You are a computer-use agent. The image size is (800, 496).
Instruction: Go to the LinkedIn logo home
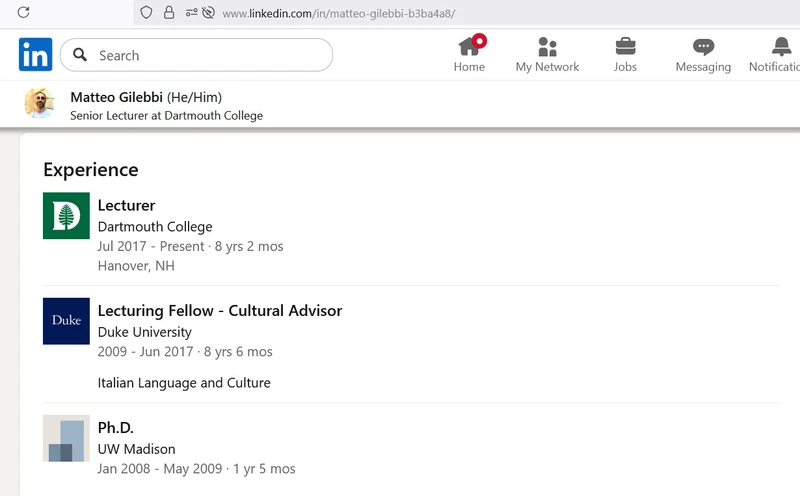(x=36, y=54)
